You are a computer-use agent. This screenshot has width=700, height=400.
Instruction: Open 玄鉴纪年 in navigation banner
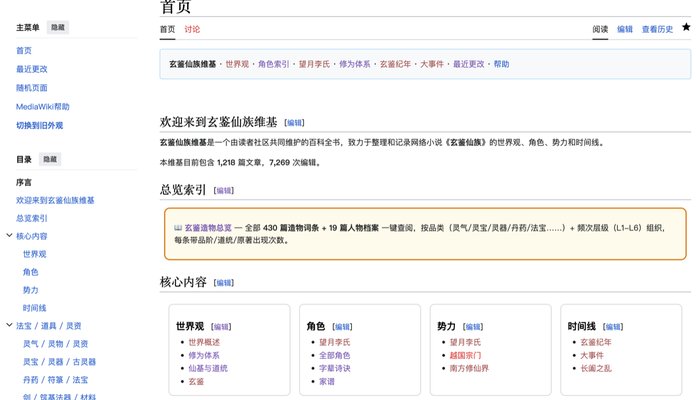[x=395, y=64]
